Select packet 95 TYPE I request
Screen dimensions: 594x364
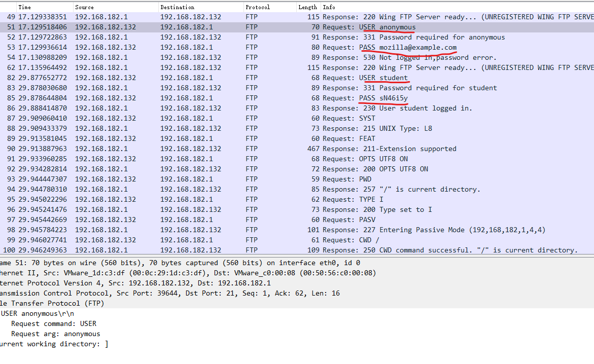click(297, 199)
